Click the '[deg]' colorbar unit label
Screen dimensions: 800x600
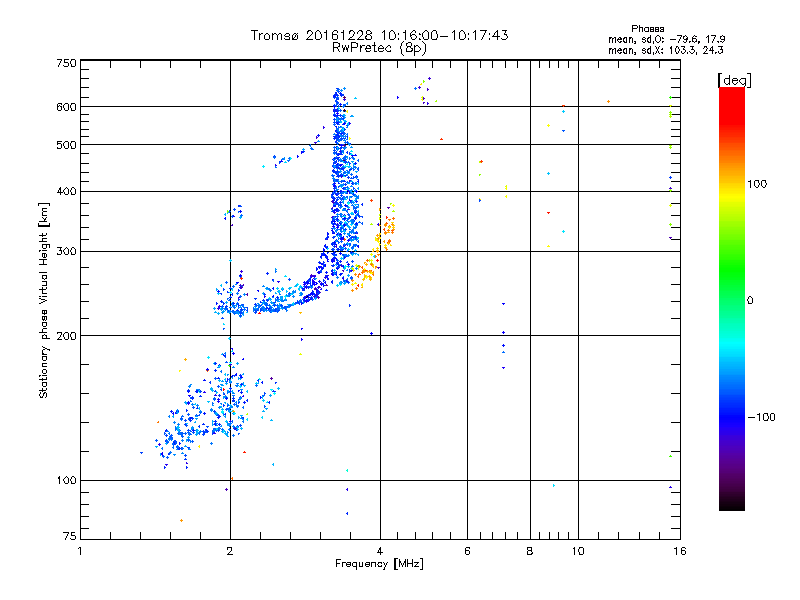click(x=734, y=80)
